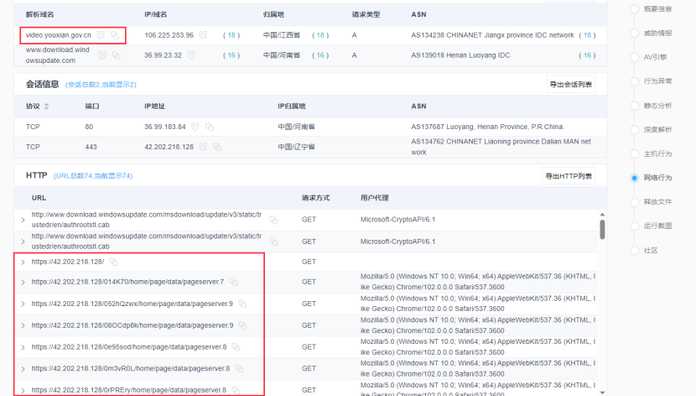Click the IP address 106.225.253.96
Viewport: 696px width, 396px height.
(x=169, y=35)
